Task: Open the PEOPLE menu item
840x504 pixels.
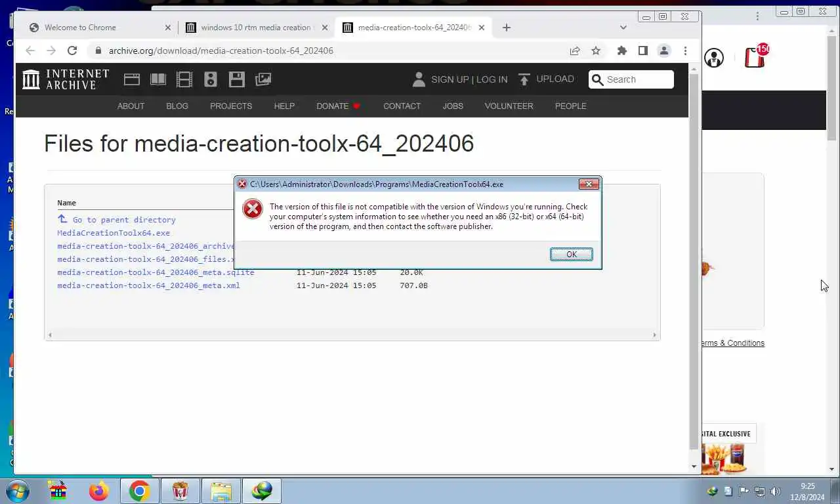Action: tap(571, 106)
